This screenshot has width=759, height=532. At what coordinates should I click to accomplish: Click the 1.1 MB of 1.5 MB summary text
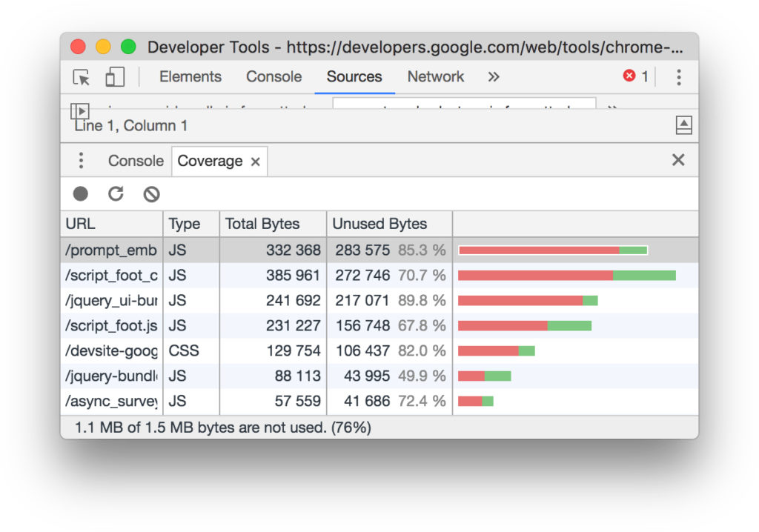pos(222,428)
